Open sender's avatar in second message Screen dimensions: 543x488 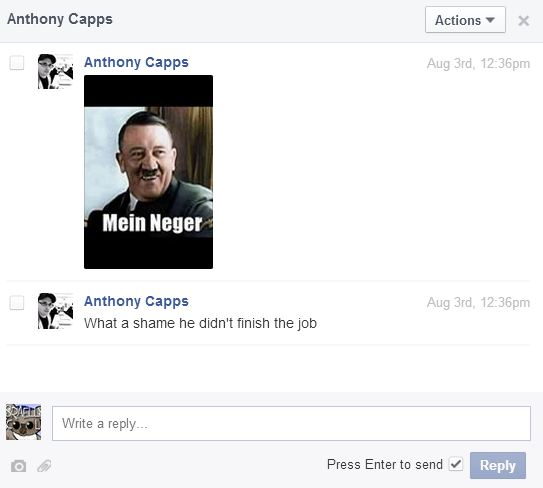[55, 311]
